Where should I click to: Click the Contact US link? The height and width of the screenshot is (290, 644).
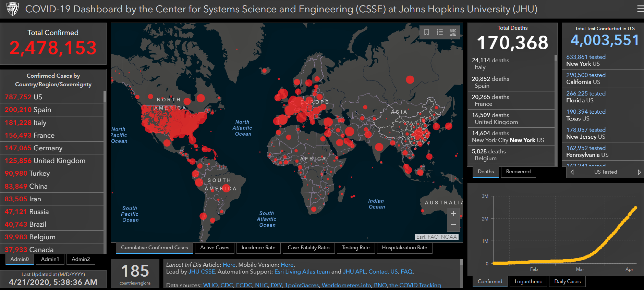(x=383, y=272)
